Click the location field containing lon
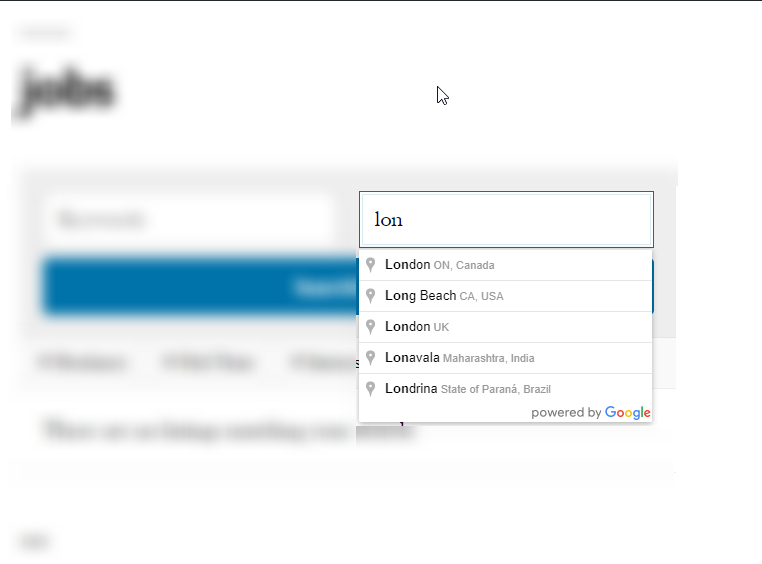 click(x=506, y=220)
